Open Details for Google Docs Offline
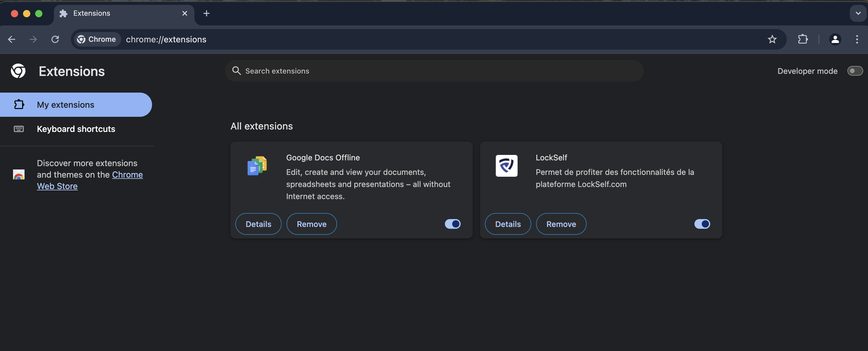Screen dimensions: 868x351 click(x=258, y=224)
